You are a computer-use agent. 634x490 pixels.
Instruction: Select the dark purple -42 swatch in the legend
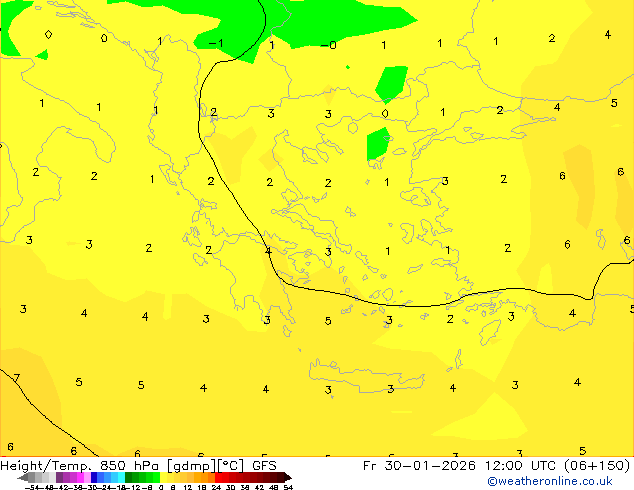(59, 477)
